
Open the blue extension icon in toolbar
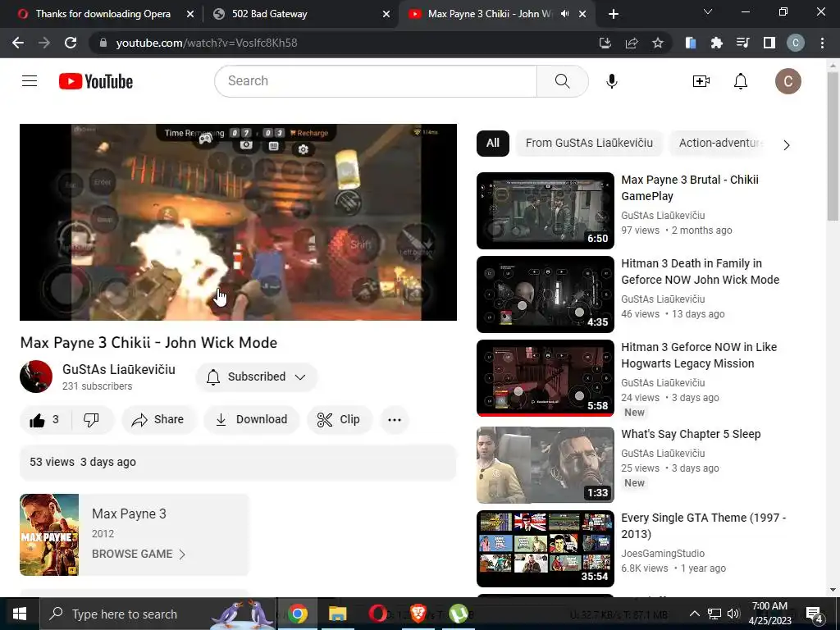pyautogui.click(x=691, y=43)
